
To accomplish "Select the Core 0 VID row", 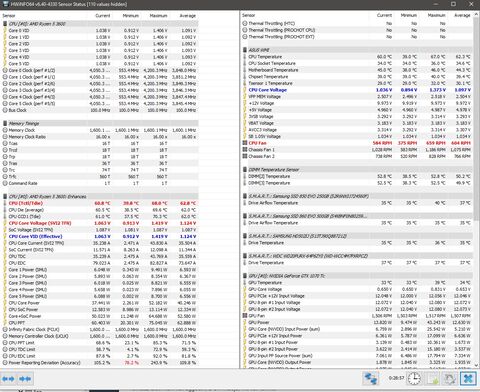I will click(100, 30).
